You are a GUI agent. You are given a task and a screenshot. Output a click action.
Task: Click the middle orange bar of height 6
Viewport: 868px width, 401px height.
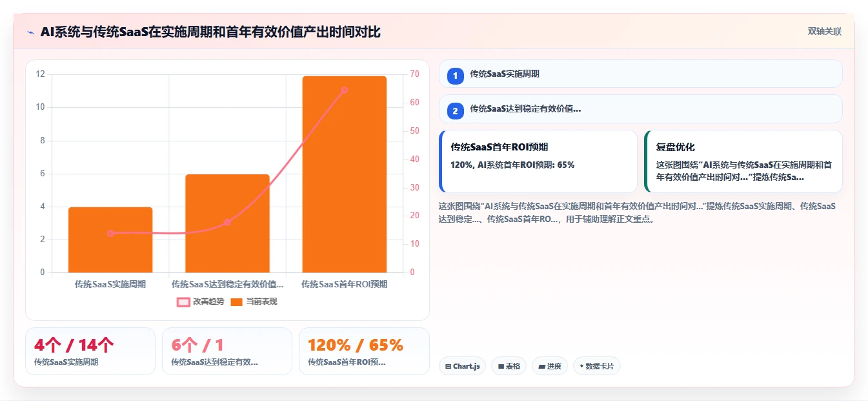coord(227,223)
